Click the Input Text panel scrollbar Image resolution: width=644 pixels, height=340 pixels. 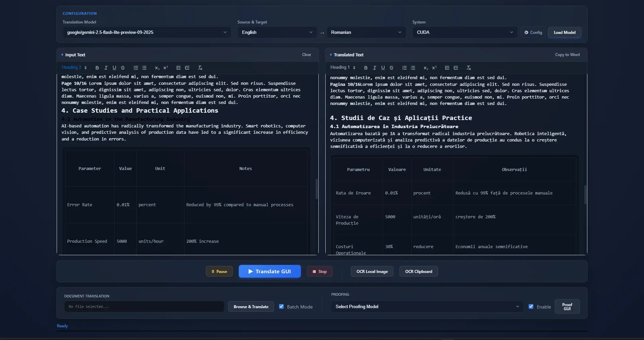tap(317, 189)
